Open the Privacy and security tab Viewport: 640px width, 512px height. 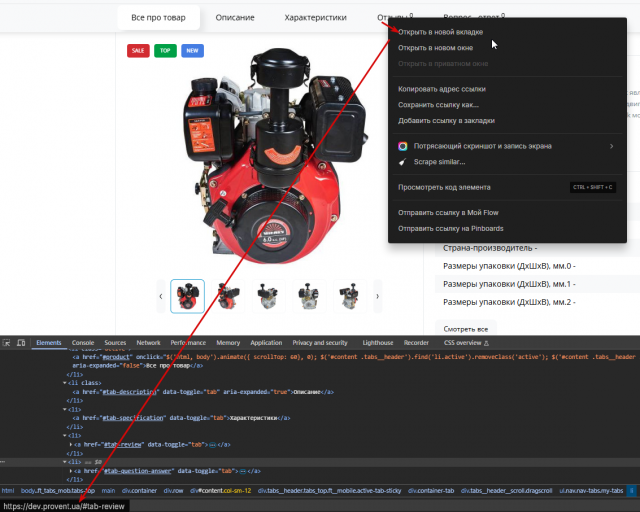click(320, 343)
